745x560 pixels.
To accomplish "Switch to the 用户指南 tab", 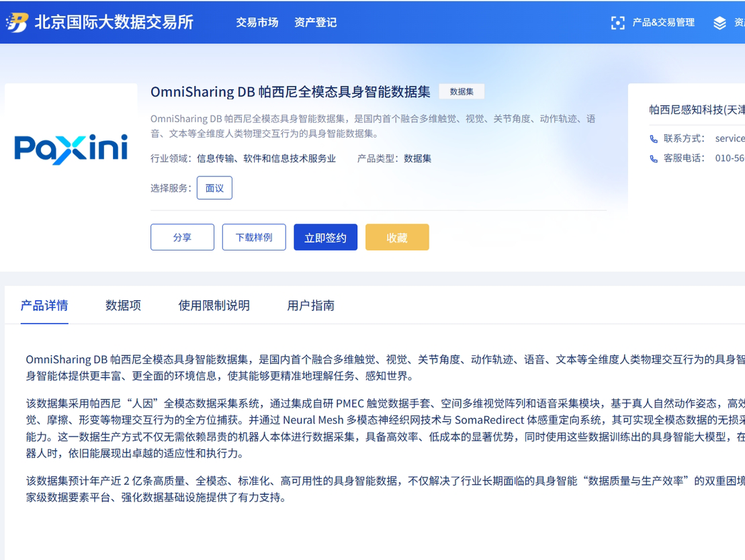I will click(x=311, y=306).
